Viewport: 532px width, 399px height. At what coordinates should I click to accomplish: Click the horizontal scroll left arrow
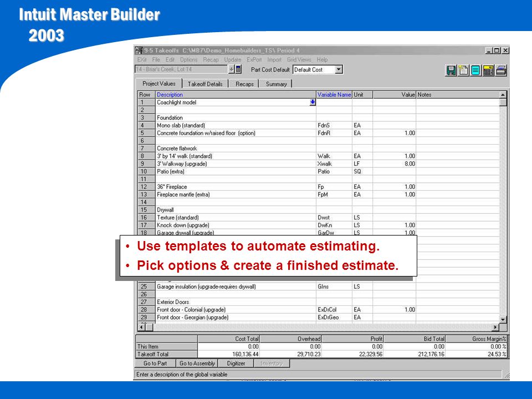pyautogui.click(x=141, y=327)
